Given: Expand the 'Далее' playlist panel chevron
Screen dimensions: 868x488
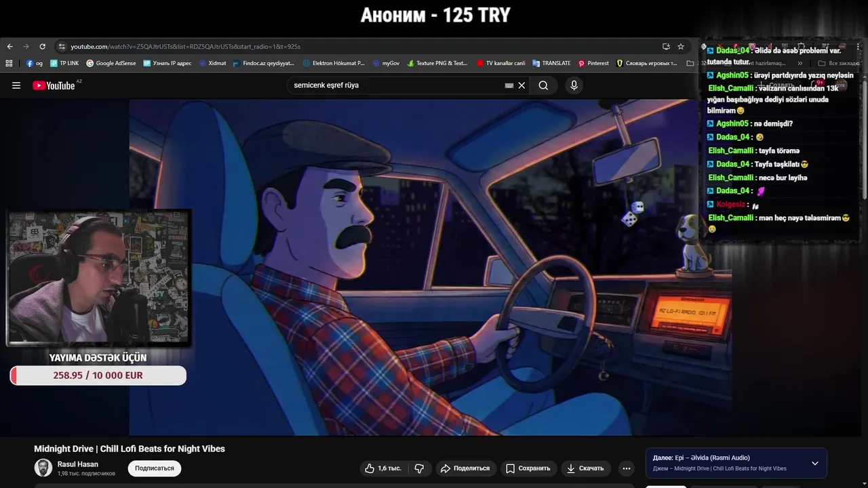Looking at the screenshot, I should pyautogui.click(x=815, y=464).
